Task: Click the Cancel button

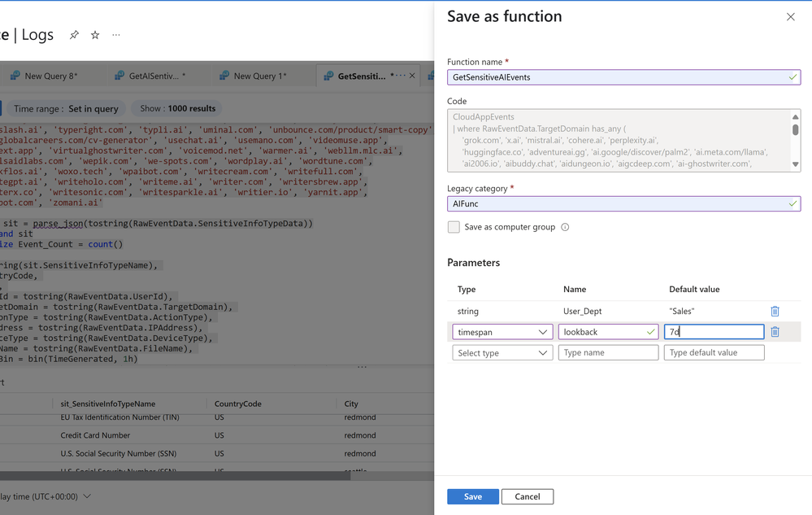Action: tap(527, 496)
